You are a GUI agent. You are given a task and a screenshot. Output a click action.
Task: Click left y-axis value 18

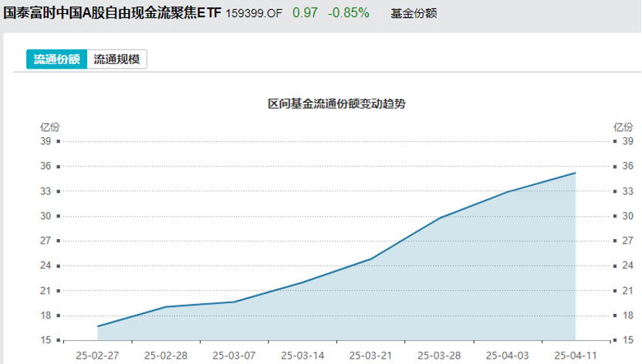point(46,315)
